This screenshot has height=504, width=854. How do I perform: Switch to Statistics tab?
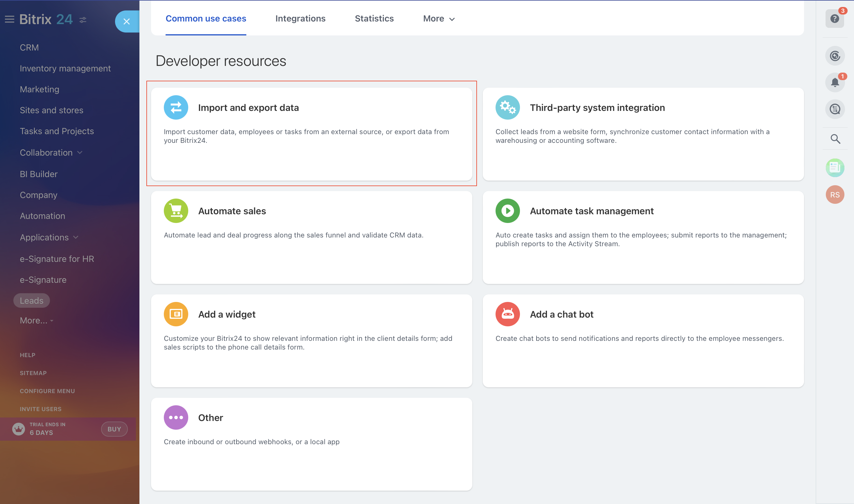click(374, 18)
